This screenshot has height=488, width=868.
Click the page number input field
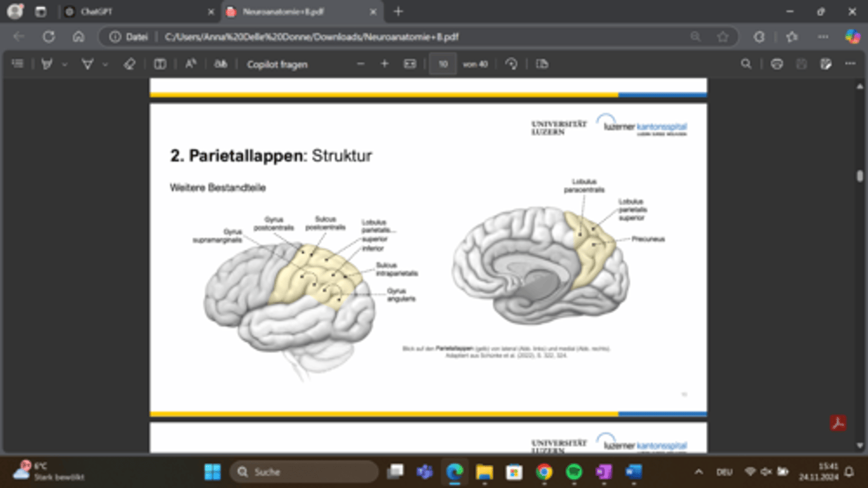[443, 64]
